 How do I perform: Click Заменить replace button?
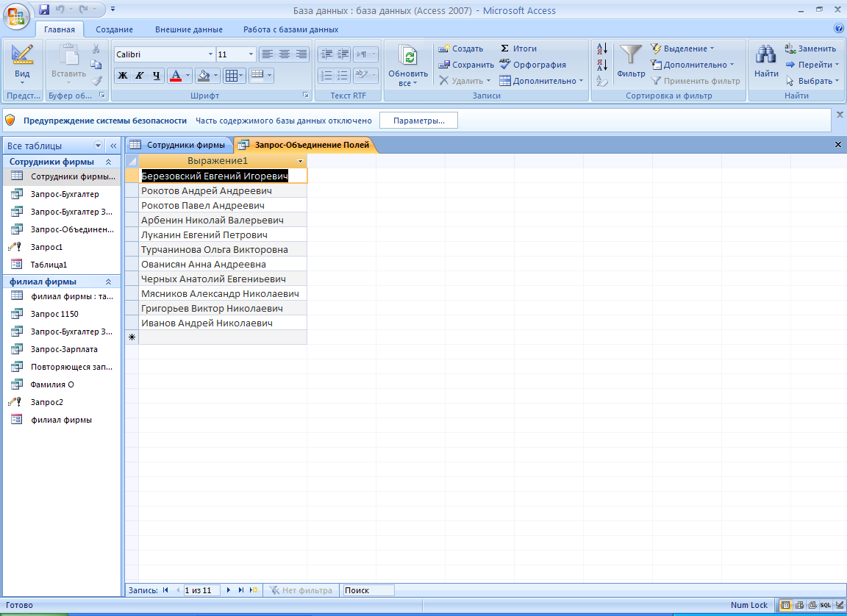click(x=810, y=49)
